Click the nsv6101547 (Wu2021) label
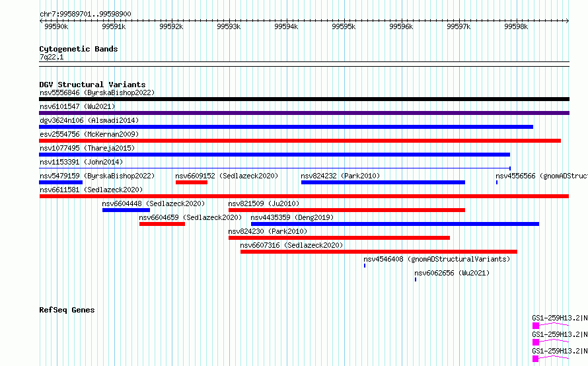The image size is (588, 366). 77,106
